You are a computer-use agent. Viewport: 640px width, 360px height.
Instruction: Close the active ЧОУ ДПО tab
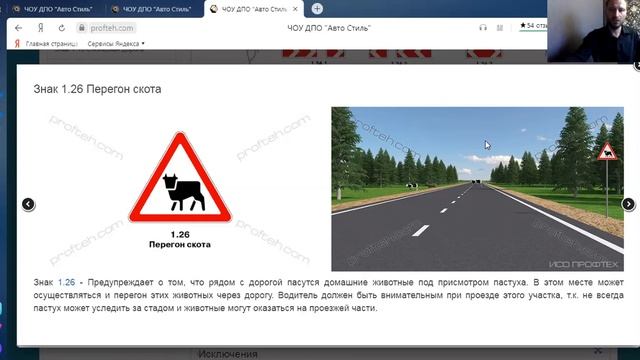click(x=295, y=9)
